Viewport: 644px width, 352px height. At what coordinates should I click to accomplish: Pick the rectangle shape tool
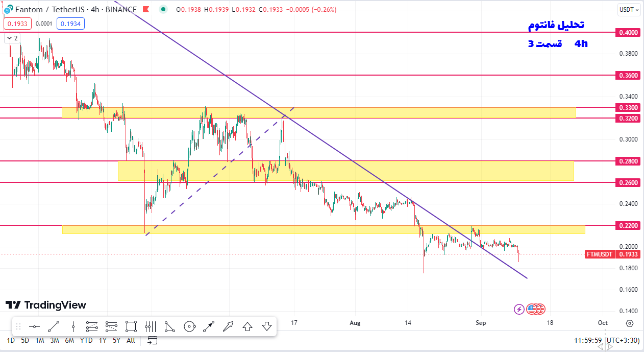click(x=131, y=326)
